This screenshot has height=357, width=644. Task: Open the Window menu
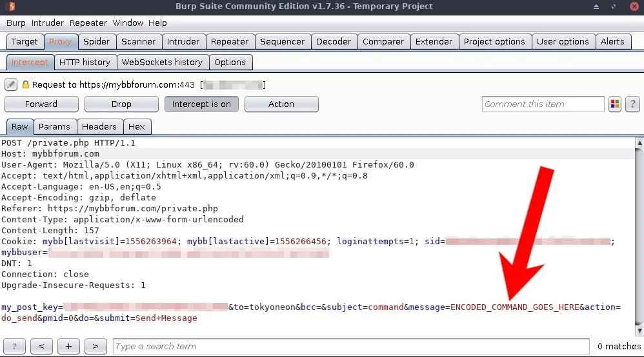[x=128, y=23]
